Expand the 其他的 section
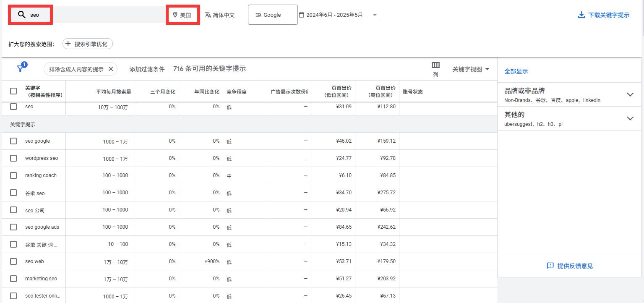644x303 pixels. (630, 118)
